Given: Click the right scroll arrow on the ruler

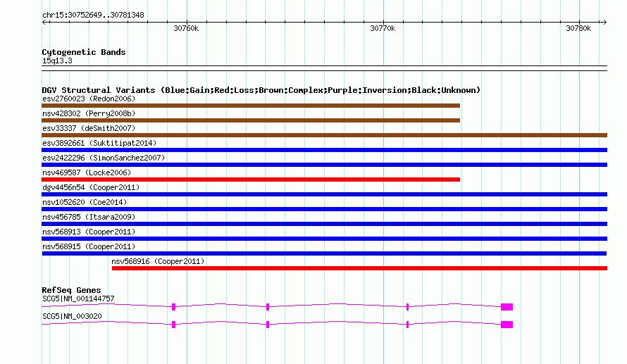Looking at the screenshot, I should coord(604,23).
